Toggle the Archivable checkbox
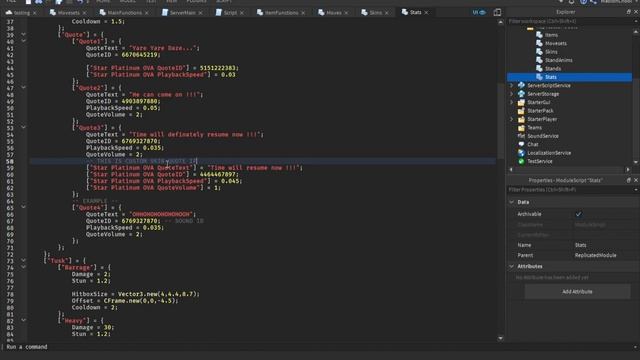Viewport: 640px width, 360px height. (x=578, y=214)
